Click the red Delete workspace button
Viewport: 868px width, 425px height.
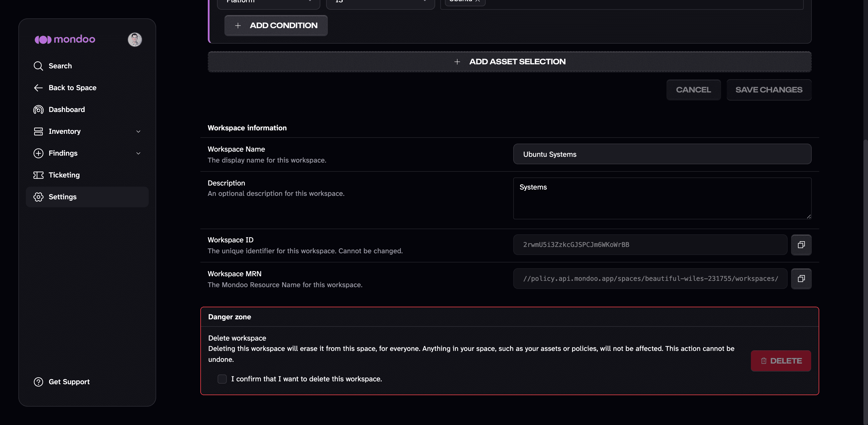click(781, 361)
